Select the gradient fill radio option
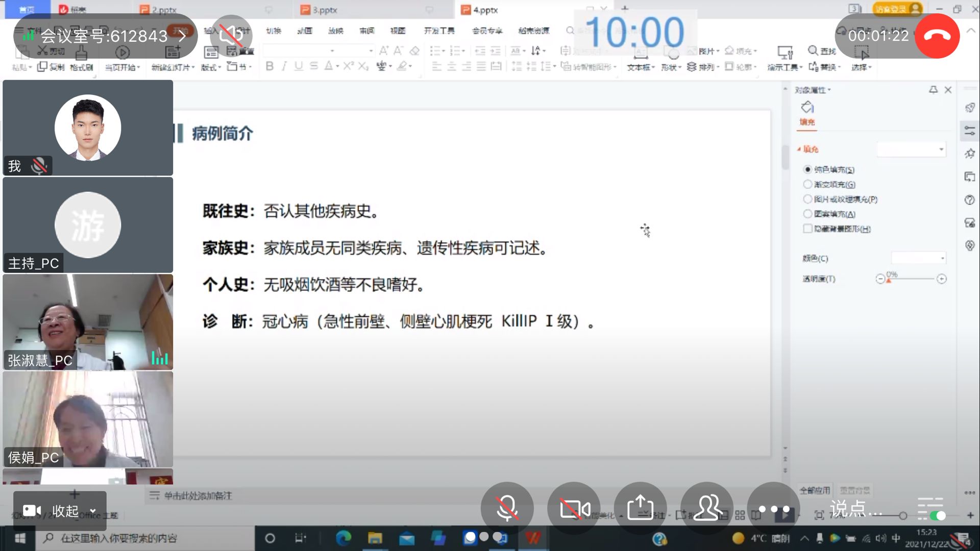Image resolution: width=980 pixels, height=551 pixels. [807, 184]
